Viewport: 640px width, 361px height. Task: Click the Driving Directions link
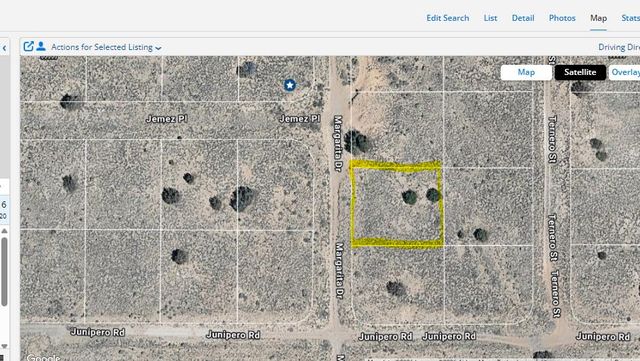(x=619, y=47)
